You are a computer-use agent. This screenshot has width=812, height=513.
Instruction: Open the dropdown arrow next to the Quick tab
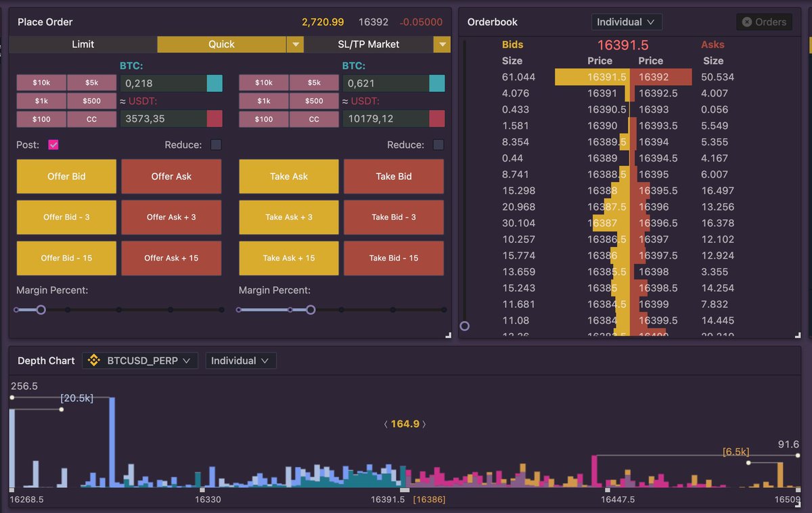[x=295, y=45]
